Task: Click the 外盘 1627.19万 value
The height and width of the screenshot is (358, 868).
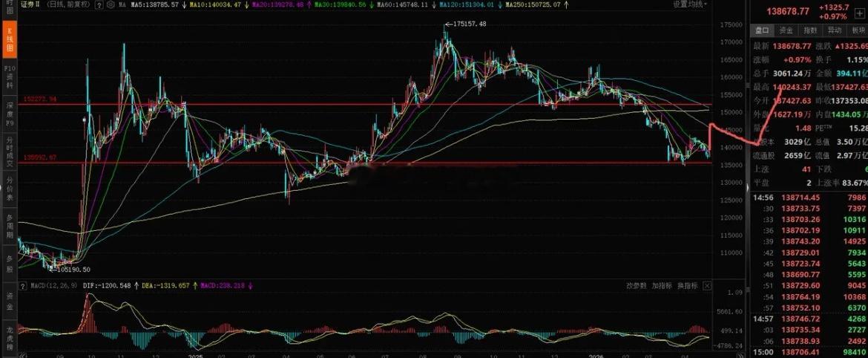Action: pos(793,114)
